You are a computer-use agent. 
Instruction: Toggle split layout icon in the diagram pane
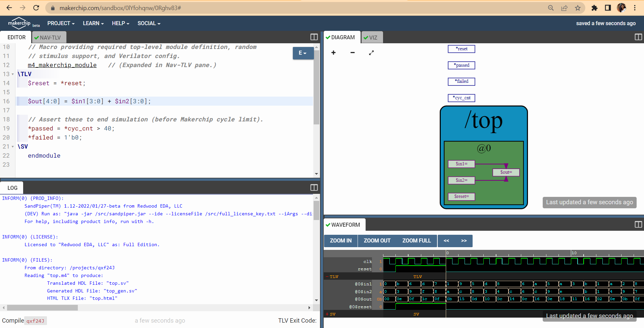(638, 37)
